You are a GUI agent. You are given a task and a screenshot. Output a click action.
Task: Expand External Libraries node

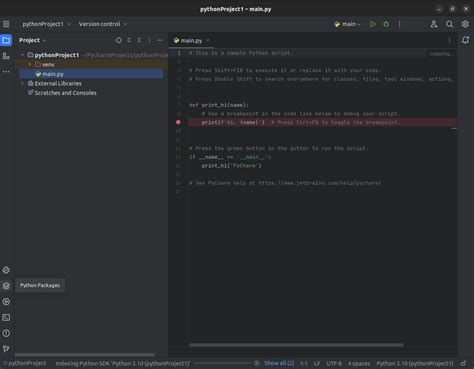(x=22, y=83)
